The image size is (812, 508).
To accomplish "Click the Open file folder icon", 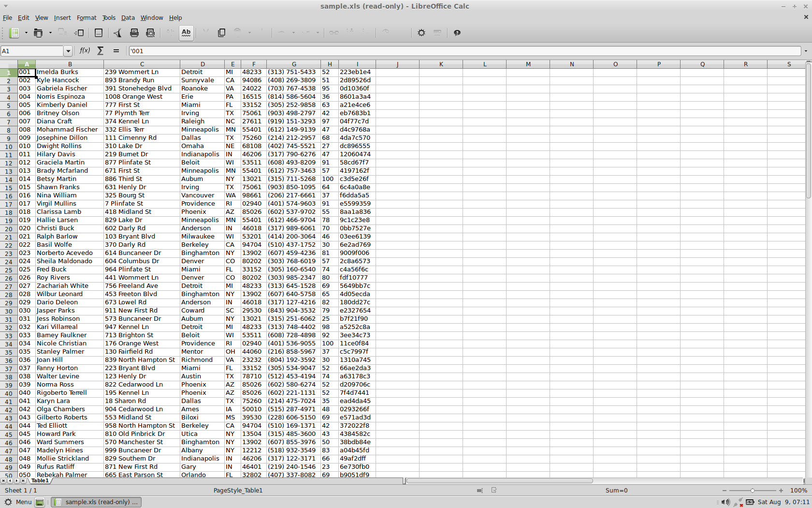I will (x=38, y=33).
